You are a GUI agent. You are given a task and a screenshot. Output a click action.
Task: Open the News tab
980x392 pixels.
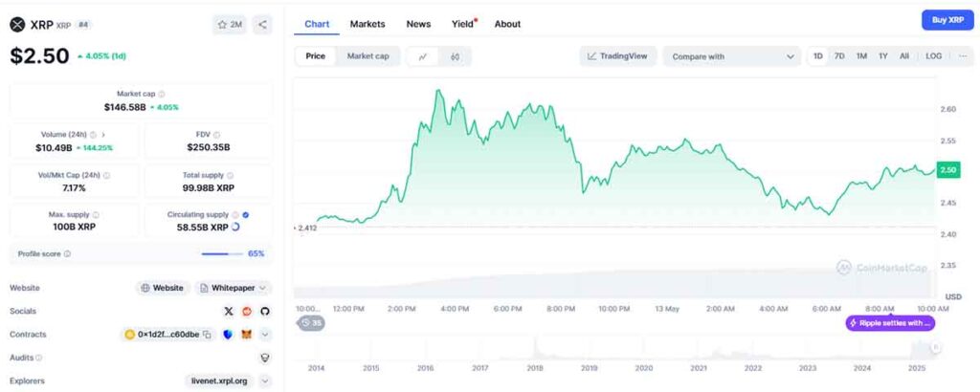418,24
